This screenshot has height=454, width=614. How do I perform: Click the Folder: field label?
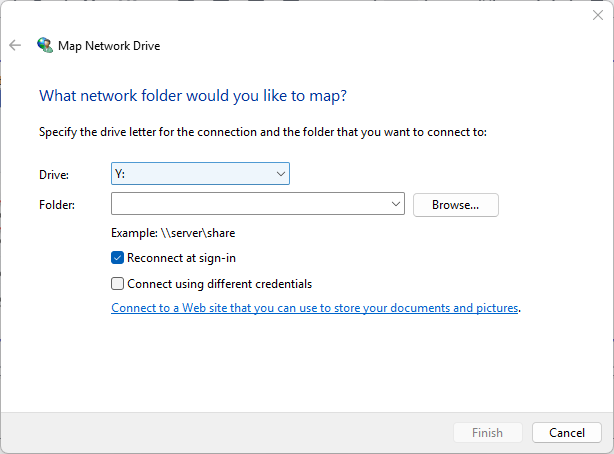[57, 205]
